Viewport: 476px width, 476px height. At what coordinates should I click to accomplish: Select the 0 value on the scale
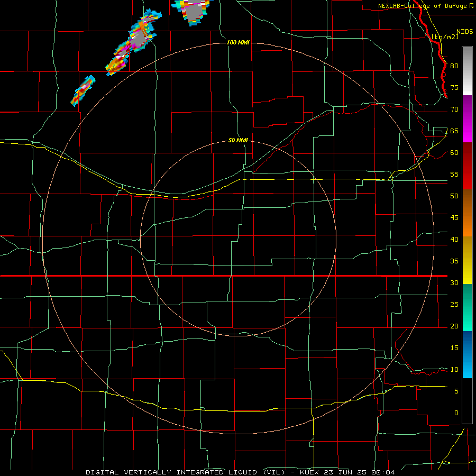456,413
